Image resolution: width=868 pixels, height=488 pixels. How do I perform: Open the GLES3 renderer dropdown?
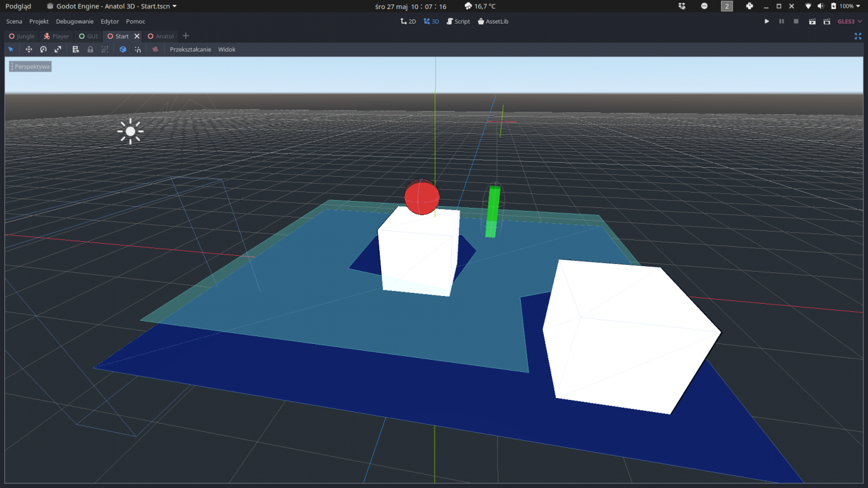tap(849, 22)
